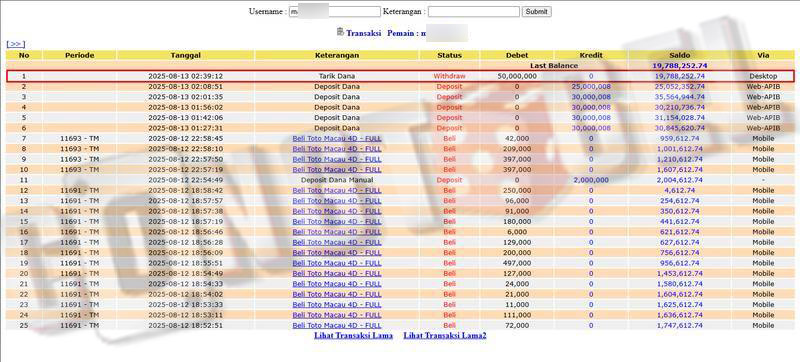Image resolution: width=800 pixels, height=362 pixels.
Task: Click the Keterangan column header
Action: coord(337,55)
